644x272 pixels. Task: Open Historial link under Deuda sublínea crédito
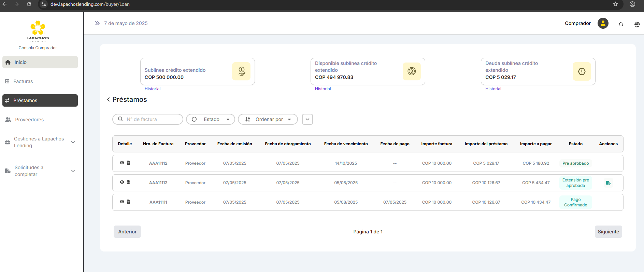pyautogui.click(x=493, y=89)
